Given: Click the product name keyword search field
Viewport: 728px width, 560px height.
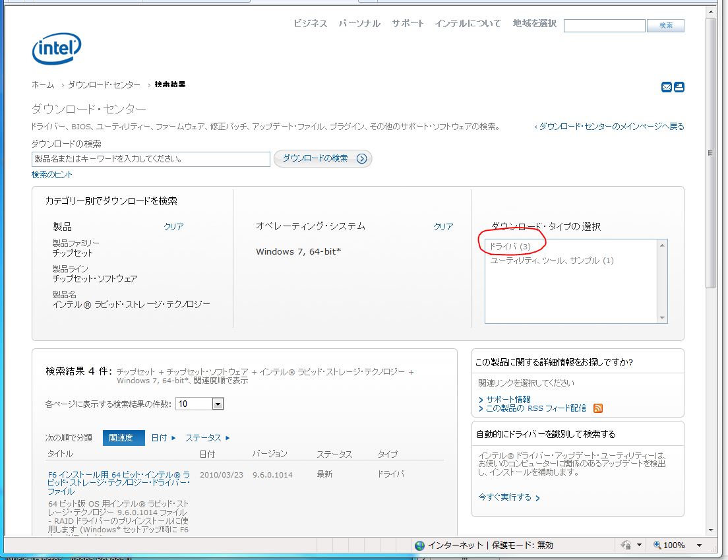Looking at the screenshot, I should tap(151, 159).
